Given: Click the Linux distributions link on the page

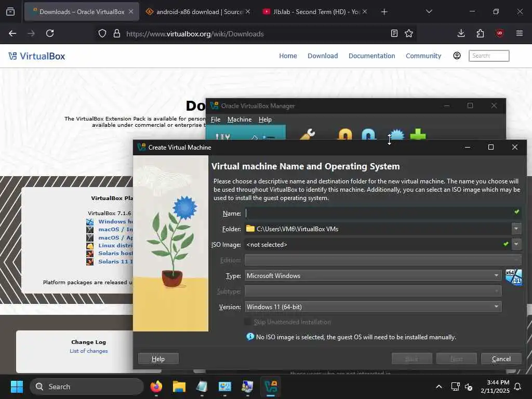Looking at the screenshot, I should click(x=115, y=245).
